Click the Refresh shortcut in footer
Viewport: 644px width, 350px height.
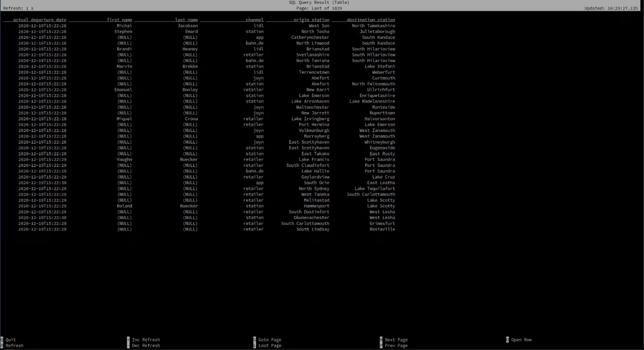point(12,345)
